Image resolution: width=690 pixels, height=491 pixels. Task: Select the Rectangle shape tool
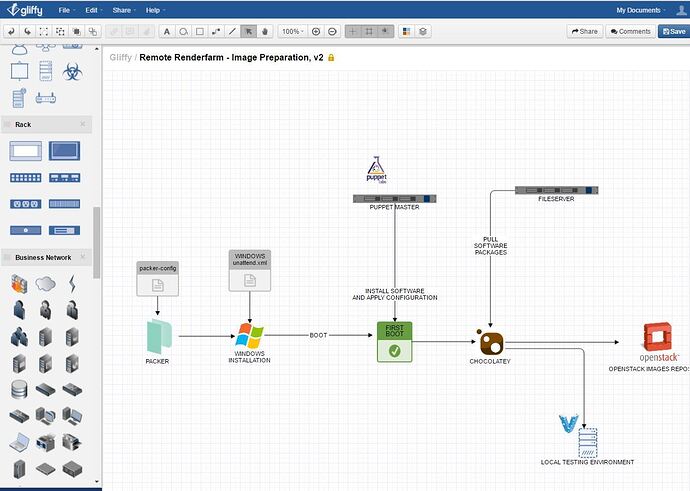point(200,31)
